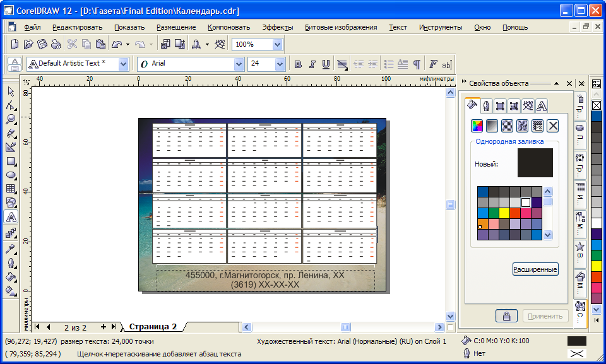Screen dimensions: 606x364
Task: Add a page with the plus button
Action: point(103,327)
